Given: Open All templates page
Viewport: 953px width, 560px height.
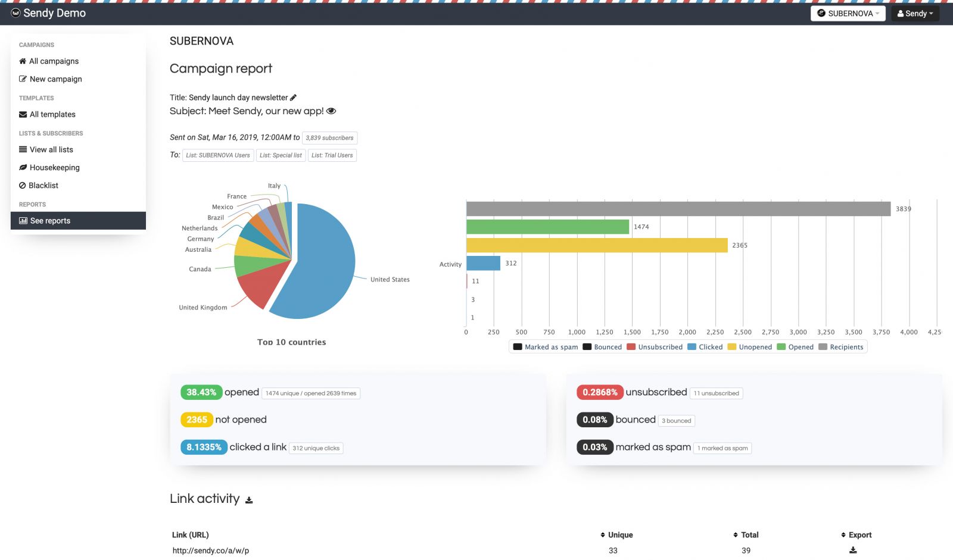Looking at the screenshot, I should pos(78,114).
